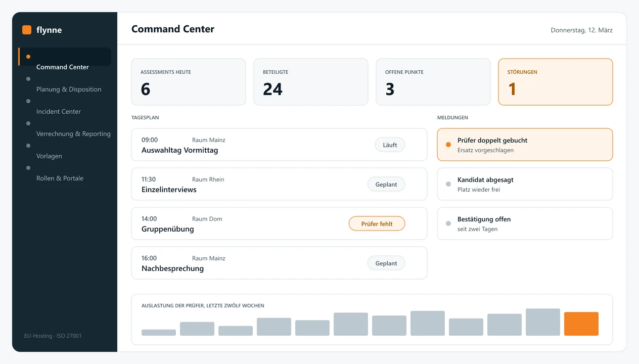The width and height of the screenshot is (639, 364).
Task: Open the Bestätigung offen notification
Action: click(x=525, y=223)
